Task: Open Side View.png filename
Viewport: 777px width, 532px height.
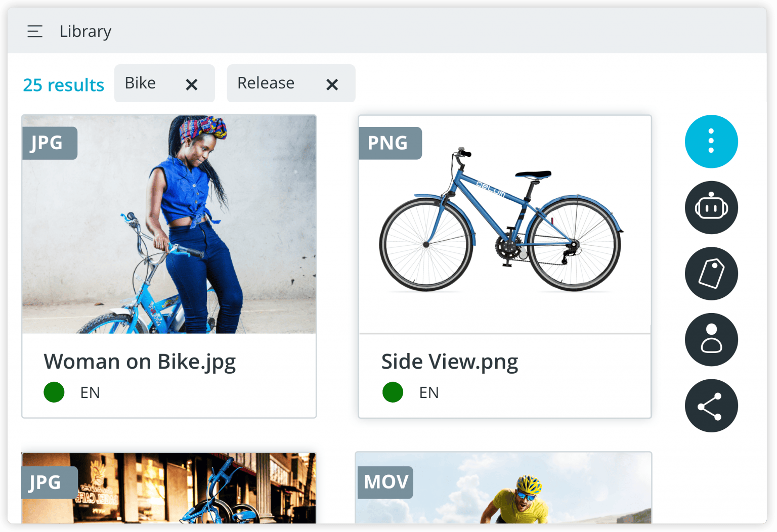Action: tap(450, 361)
